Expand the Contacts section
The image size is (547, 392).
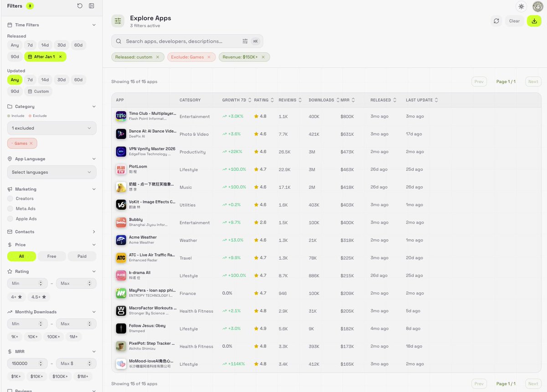pos(94,232)
